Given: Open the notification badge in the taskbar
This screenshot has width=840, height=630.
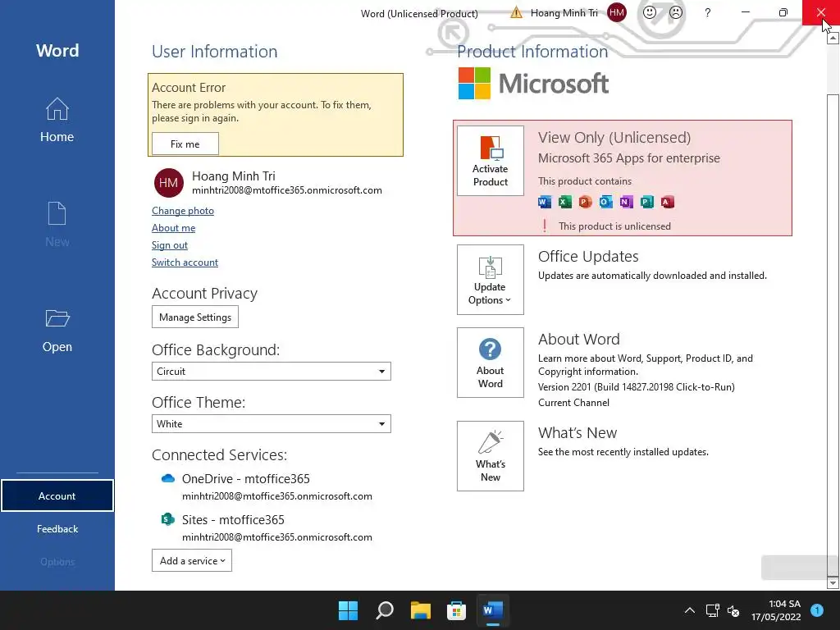Looking at the screenshot, I should (817, 610).
